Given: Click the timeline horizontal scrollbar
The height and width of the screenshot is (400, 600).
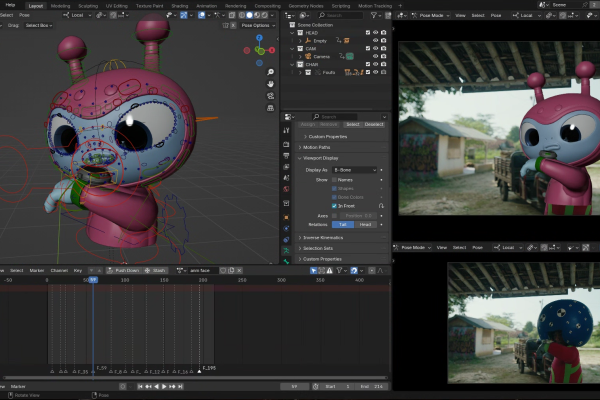Looking at the screenshot, I should tap(195, 378).
